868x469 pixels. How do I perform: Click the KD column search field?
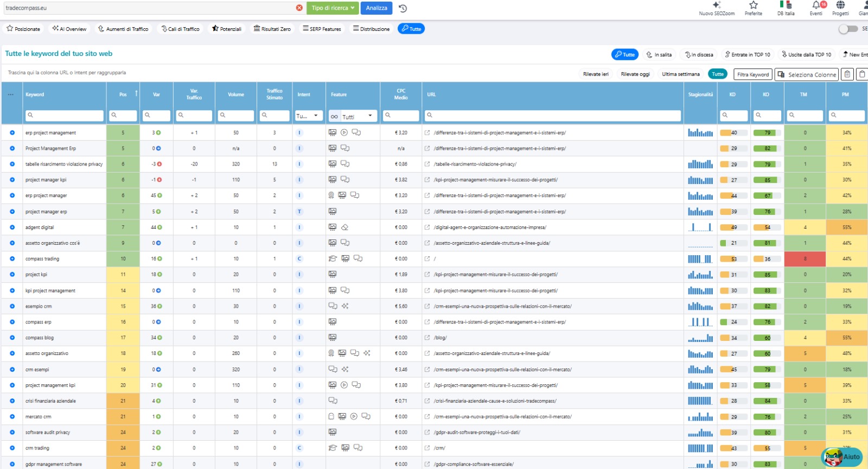[x=734, y=116]
